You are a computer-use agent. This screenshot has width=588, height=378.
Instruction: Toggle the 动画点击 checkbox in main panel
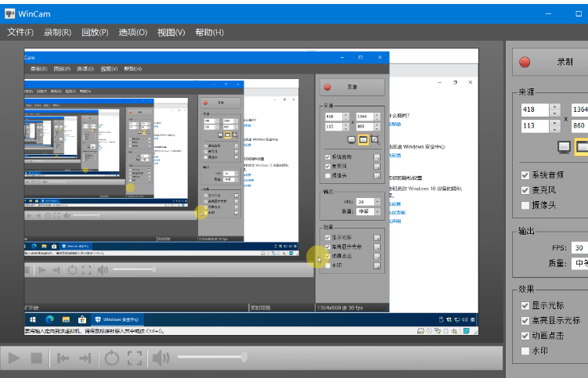pos(525,336)
